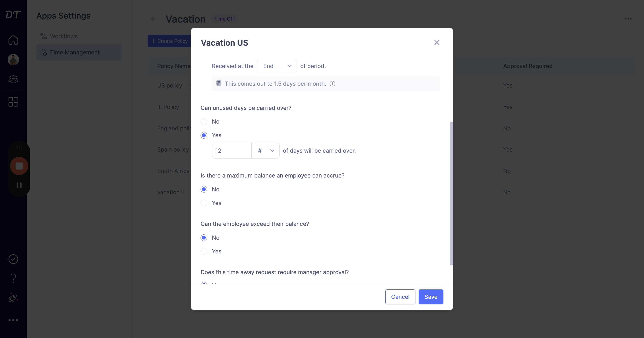Pause the recording timer
This screenshot has width=644, height=338.
19,185
